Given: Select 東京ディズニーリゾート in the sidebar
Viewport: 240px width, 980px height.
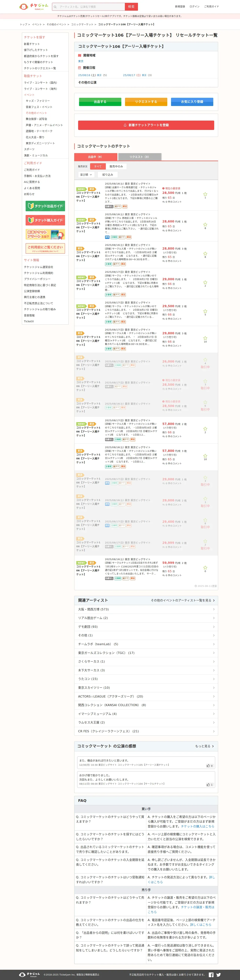Looking at the screenshot, I should coord(40,143).
